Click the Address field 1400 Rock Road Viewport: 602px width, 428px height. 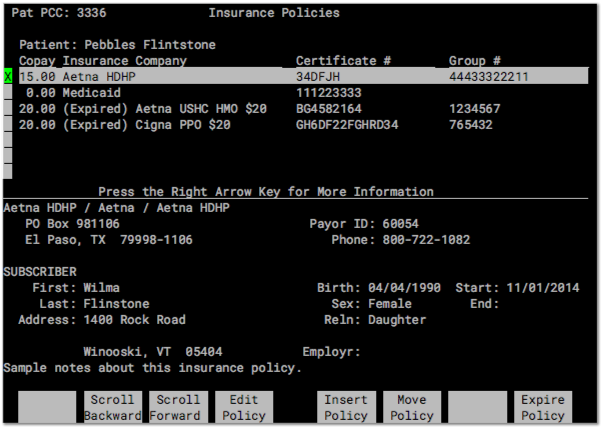134,320
